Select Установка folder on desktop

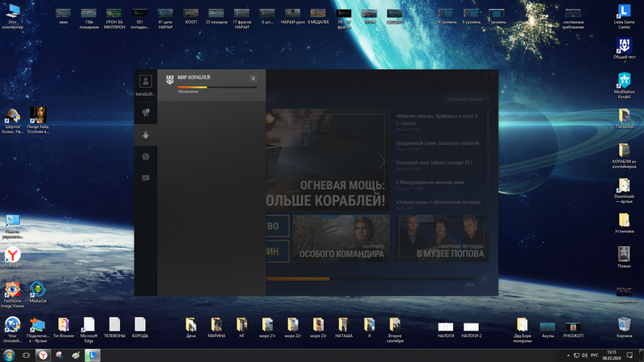coord(625,224)
